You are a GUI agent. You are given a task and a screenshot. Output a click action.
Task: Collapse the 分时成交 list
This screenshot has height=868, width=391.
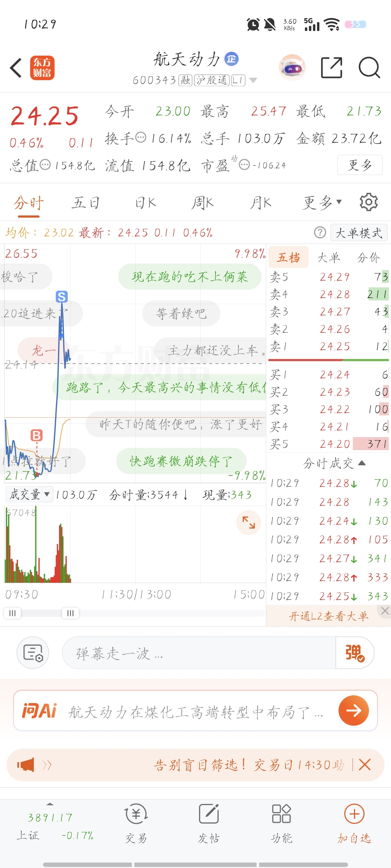(334, 463)
